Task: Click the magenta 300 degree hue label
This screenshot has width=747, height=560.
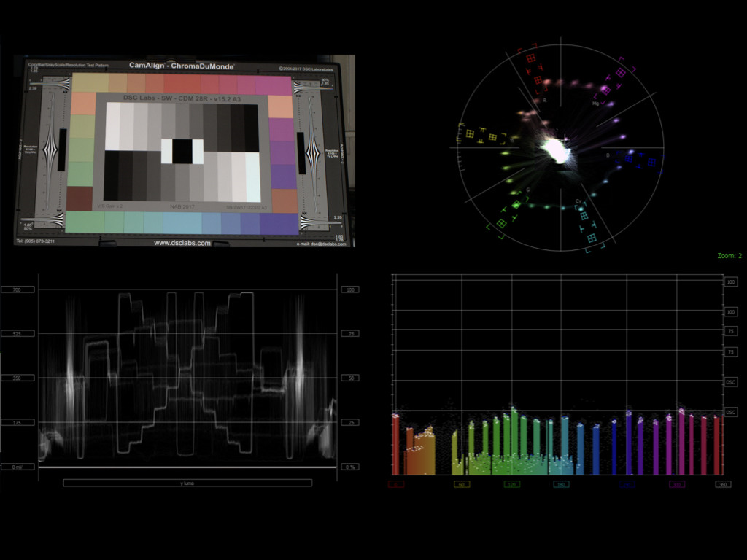Action: [677, 484]
